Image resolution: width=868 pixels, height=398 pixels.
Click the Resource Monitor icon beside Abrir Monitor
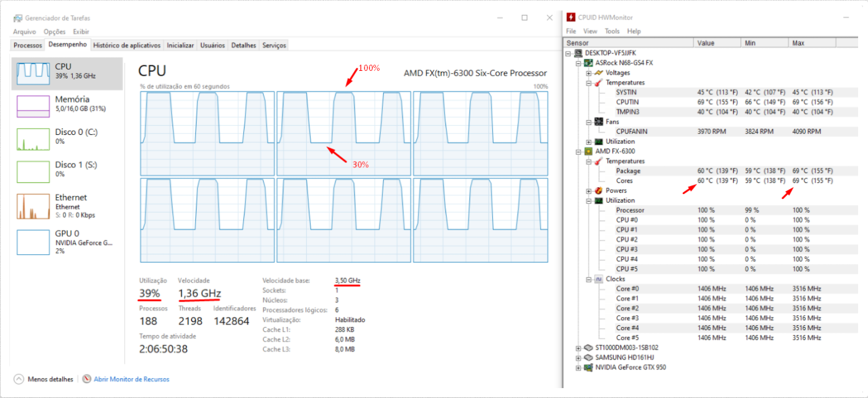87,379
